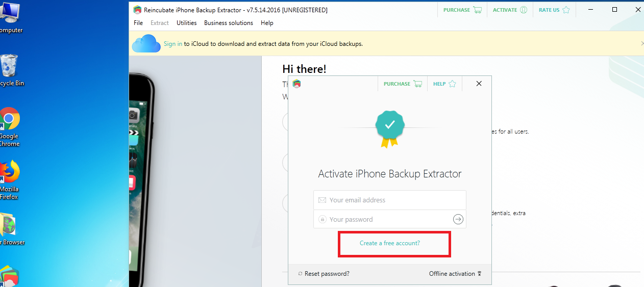
Task: Click the email address input field
Action: click(x=390, y=200)
